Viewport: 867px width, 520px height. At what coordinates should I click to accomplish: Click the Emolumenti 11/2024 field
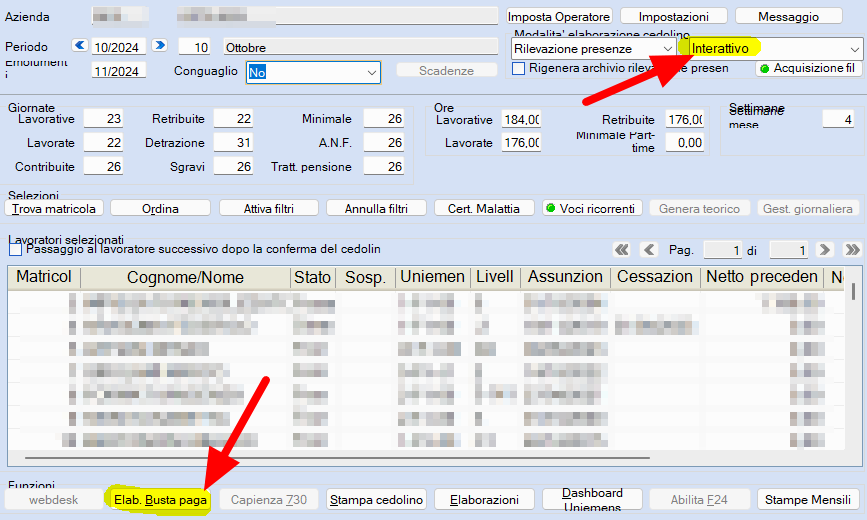[119, 71]
